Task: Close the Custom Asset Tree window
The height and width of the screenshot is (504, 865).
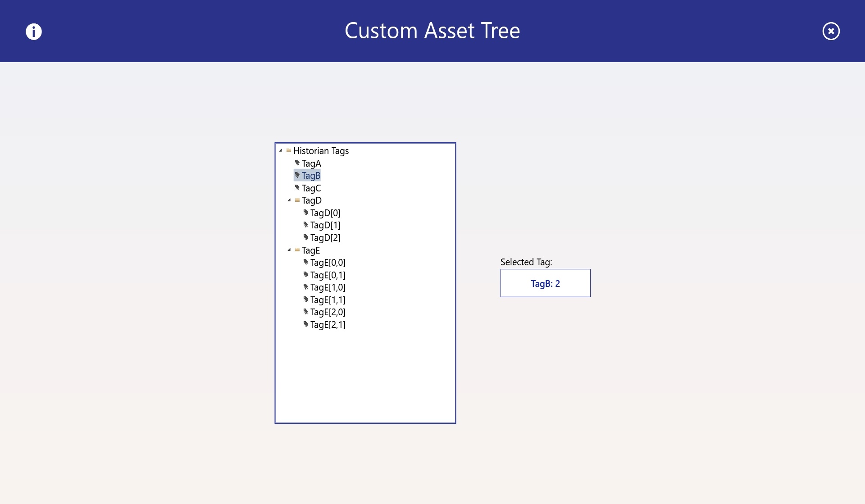Action: coord(831,31)
